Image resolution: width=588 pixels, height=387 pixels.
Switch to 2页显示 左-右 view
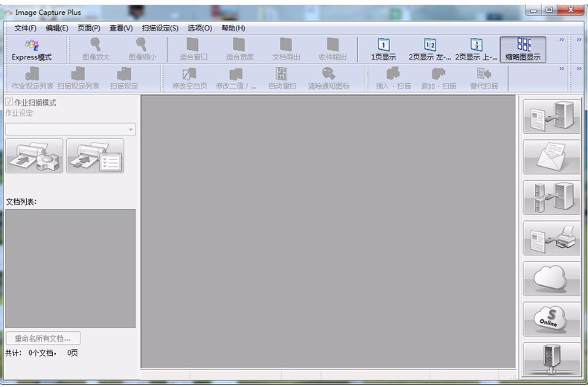pos(429,51)
